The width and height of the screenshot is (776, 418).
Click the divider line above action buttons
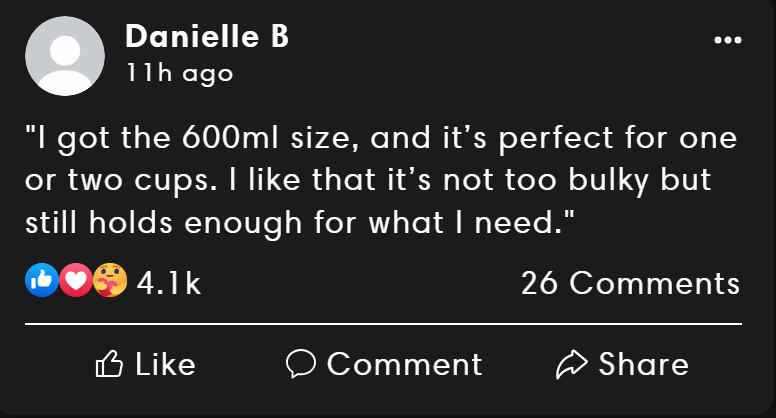pyautogui.click(x=383, y=324)
